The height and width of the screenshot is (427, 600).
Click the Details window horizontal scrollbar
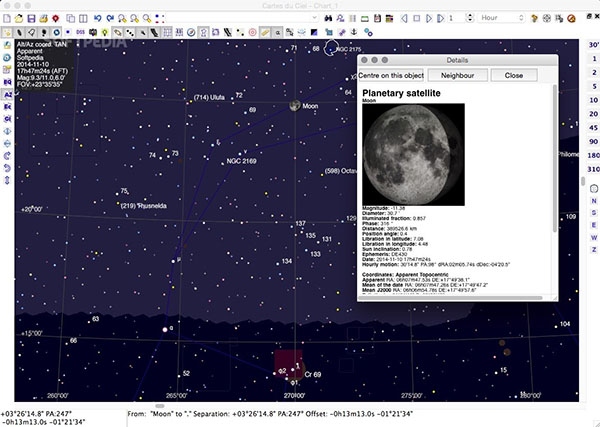[450, 298]
